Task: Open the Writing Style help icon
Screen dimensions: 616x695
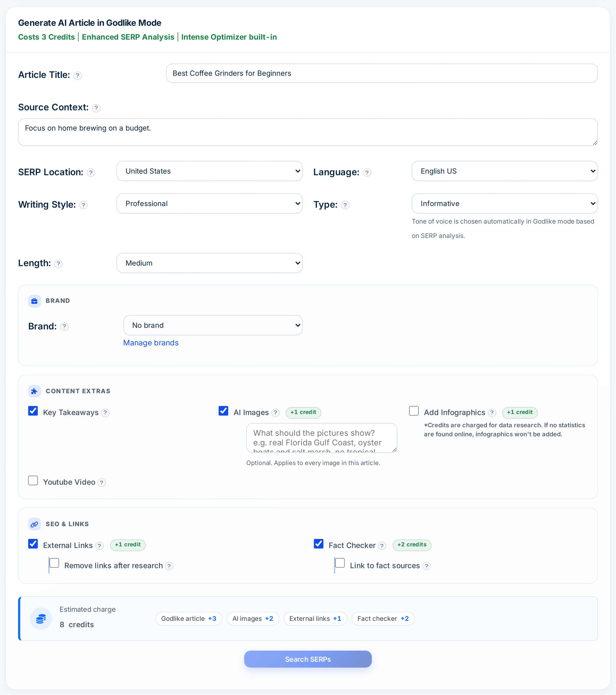Action: click(x=83, y=205)
